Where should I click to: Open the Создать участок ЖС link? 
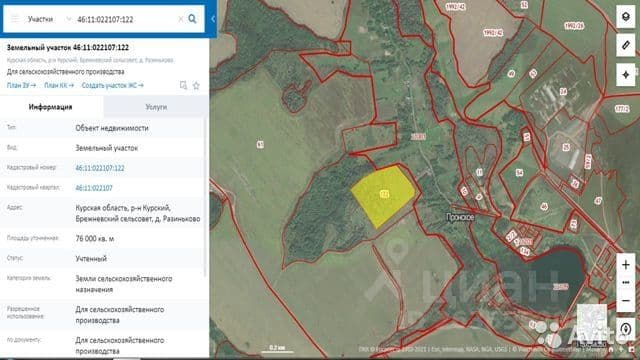(x=113, y=85)
